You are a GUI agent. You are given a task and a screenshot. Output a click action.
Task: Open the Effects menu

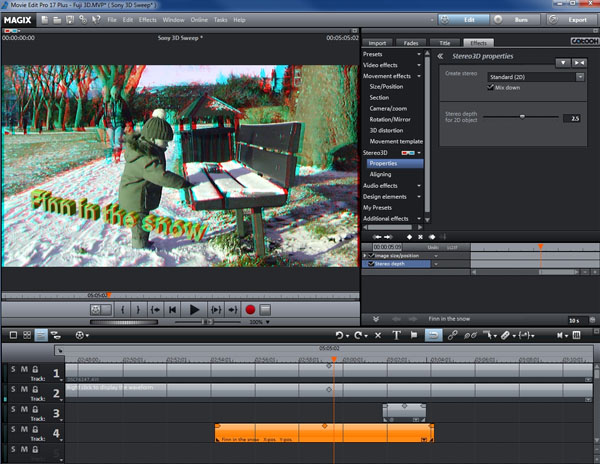[x=148, y=20]
